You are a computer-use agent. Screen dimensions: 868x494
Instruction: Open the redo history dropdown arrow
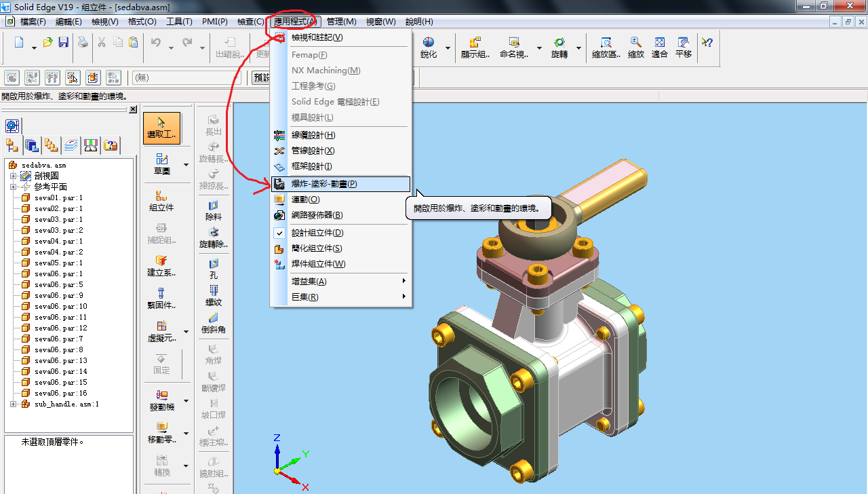(x=202, y=47)
